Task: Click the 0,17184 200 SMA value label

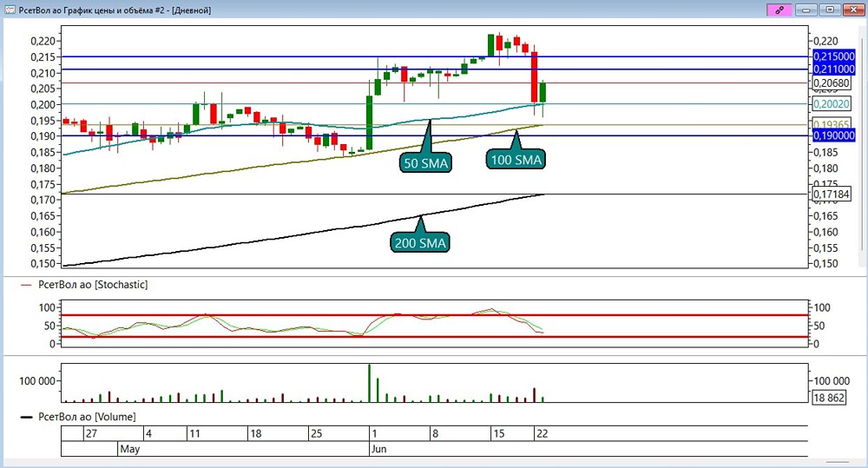Action: tap(831, 194)
